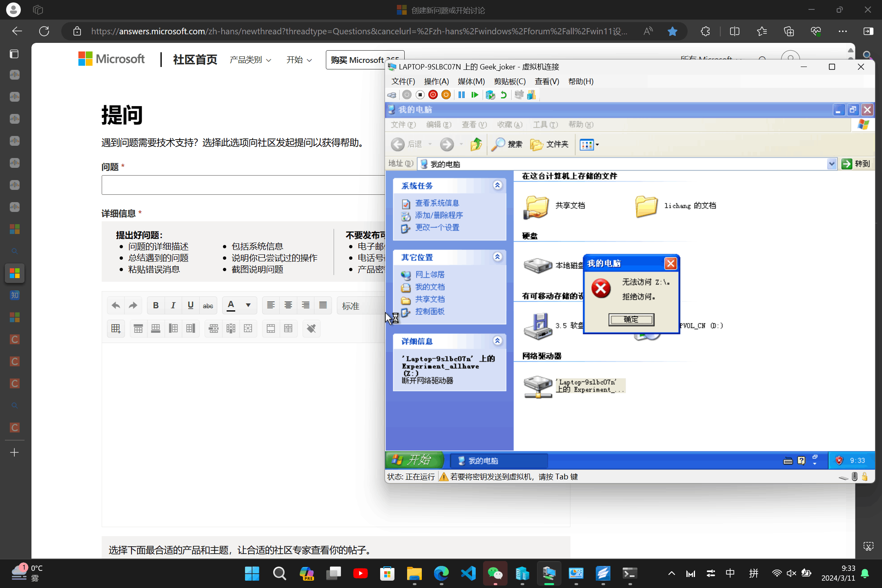Open 文件(F) menu in VM connection window
Viewport: 882px width, 588px height.
point(403,81)
